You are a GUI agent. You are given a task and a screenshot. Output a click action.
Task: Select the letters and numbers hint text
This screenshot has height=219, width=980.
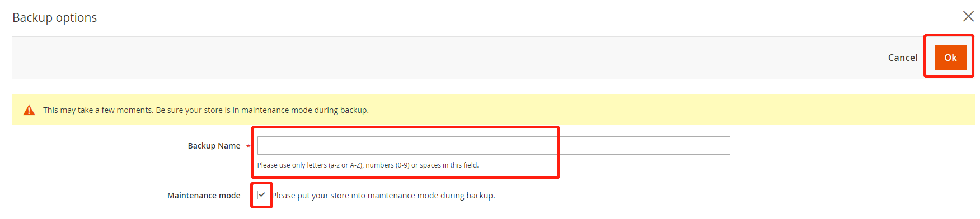pyautogui.click(x=368, y=165)
